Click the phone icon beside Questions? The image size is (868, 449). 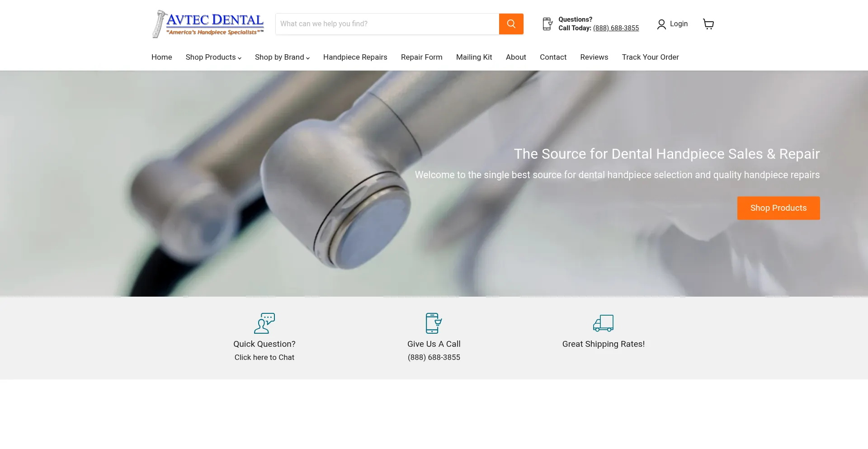click(x=547, y=24)
